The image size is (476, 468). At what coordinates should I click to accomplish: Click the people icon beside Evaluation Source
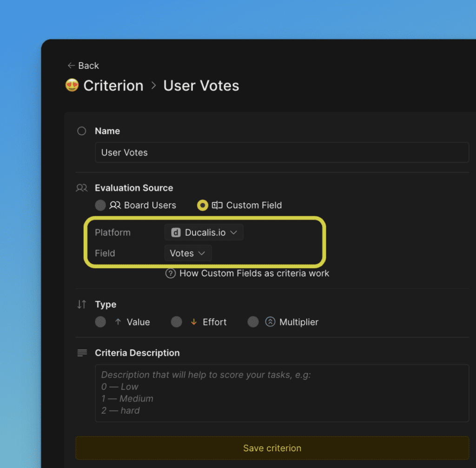pos(81,188)
